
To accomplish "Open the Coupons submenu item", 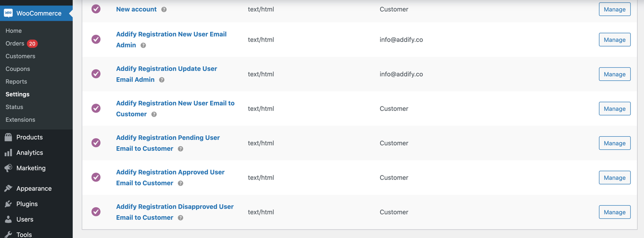I will 18,69.
